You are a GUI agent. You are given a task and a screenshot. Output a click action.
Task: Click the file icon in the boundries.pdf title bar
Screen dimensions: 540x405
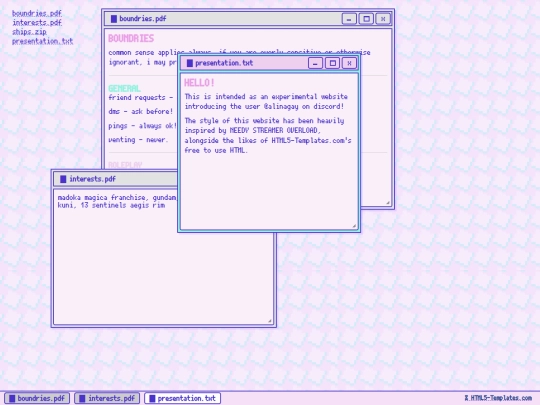[x=114, y=19]
